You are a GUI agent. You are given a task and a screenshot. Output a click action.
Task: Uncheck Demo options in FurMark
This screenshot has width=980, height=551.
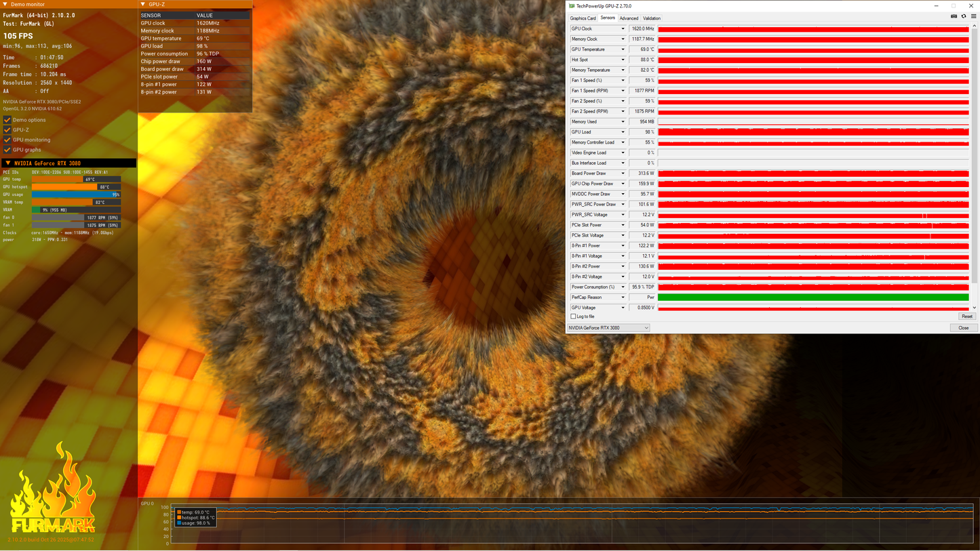tap(7, 120)
